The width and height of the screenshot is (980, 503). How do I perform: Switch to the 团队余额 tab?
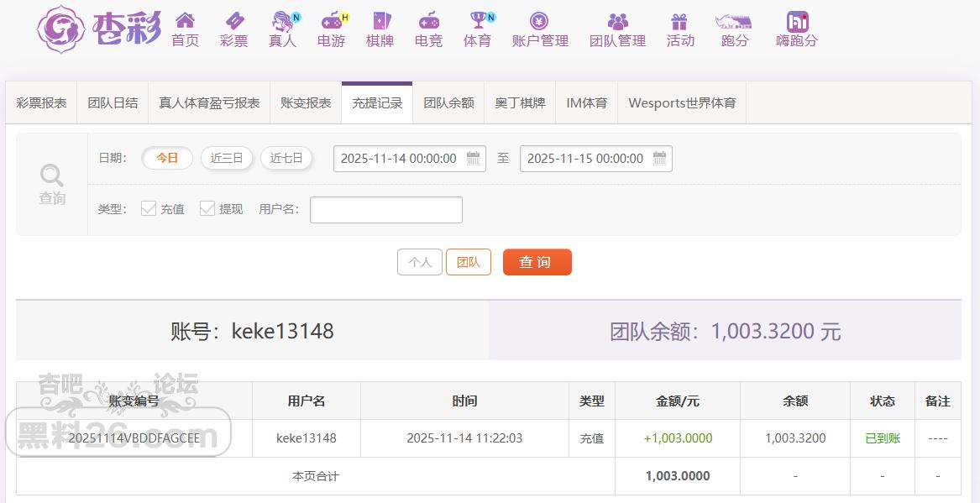coord(448,102)
